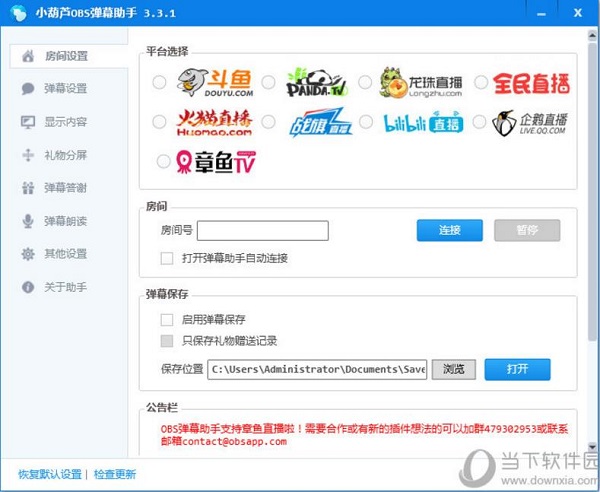The image size is (600, 492).
Task: Open the 房间设置 tab
Action: click(69, 56)
